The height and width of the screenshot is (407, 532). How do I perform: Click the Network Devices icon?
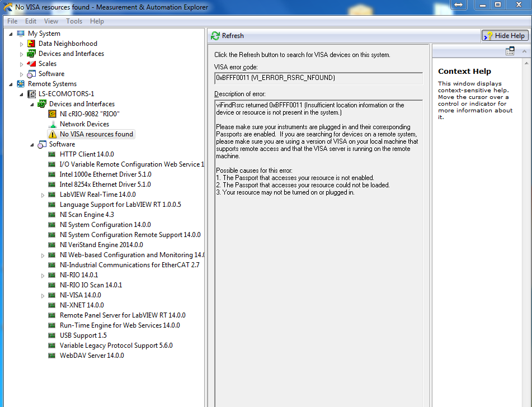[52, 124]
